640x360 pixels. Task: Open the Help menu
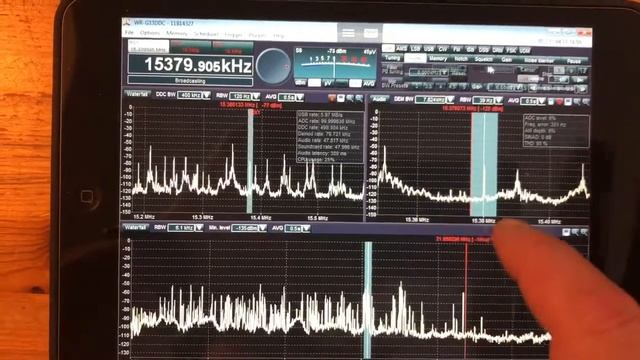point(279,36)
